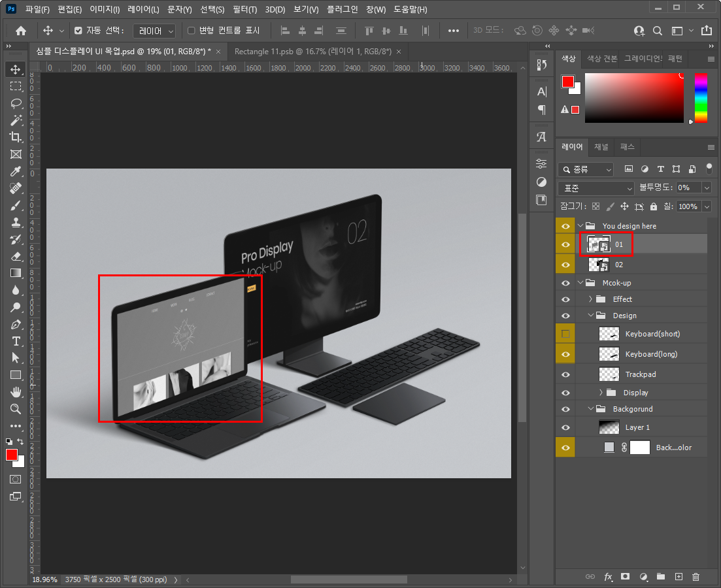
Task: Open the 파일(F) menu
Action: (37, 9)
